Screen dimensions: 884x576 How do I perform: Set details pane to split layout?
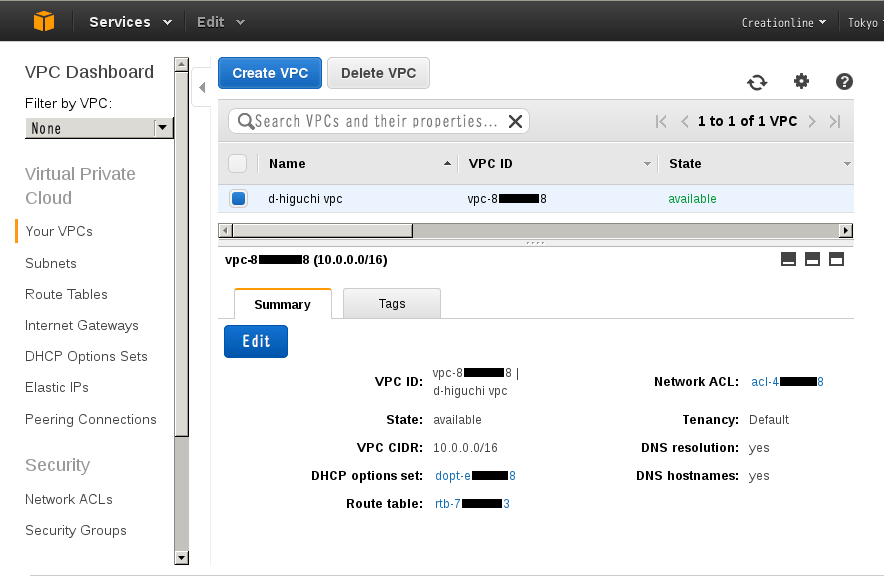tap(812, 259)
